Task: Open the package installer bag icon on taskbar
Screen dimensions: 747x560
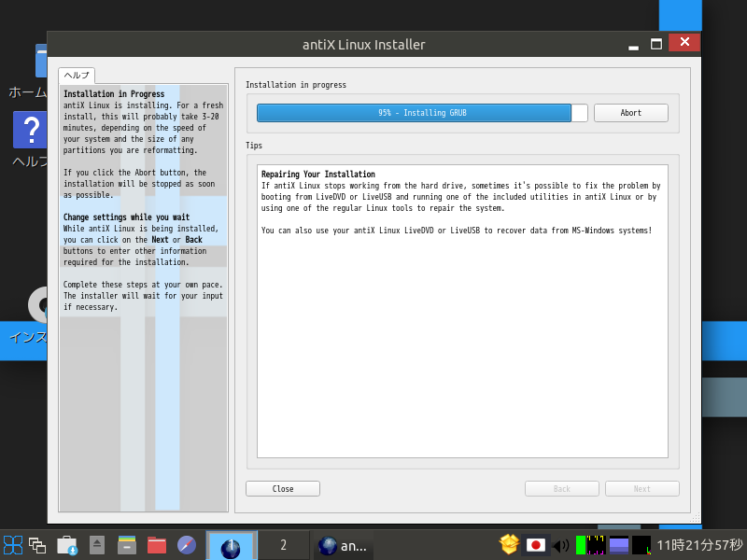Action: coord(66,545)
